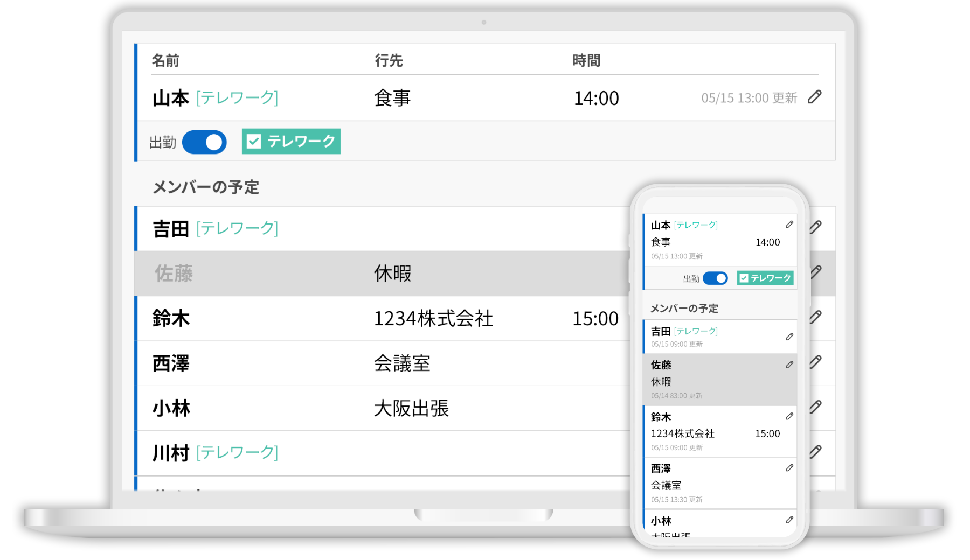Click 1234株式会社 destination on the laptop
This screenshot has height=560, width=970.
[x=433, y=318]
